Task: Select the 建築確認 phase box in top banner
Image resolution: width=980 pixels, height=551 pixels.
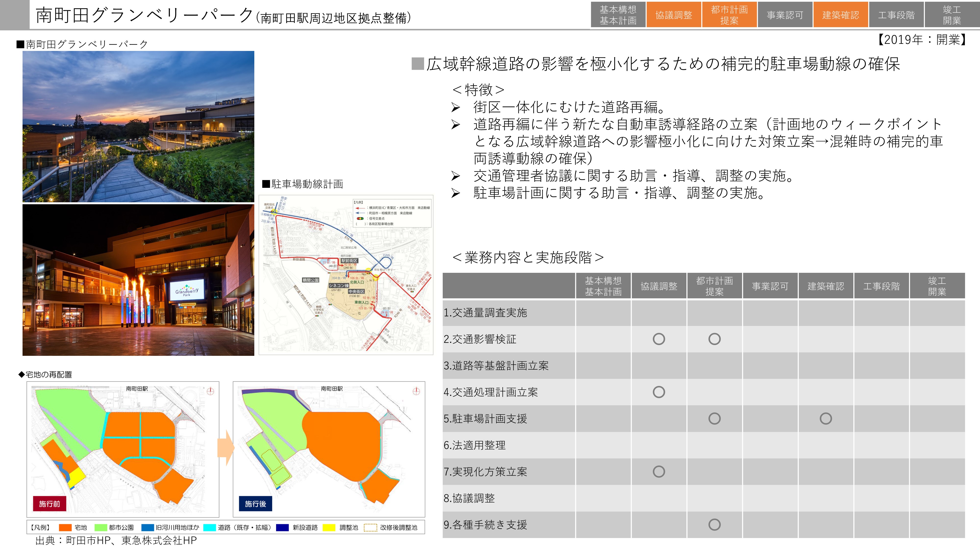Action: tap(840, 15)
